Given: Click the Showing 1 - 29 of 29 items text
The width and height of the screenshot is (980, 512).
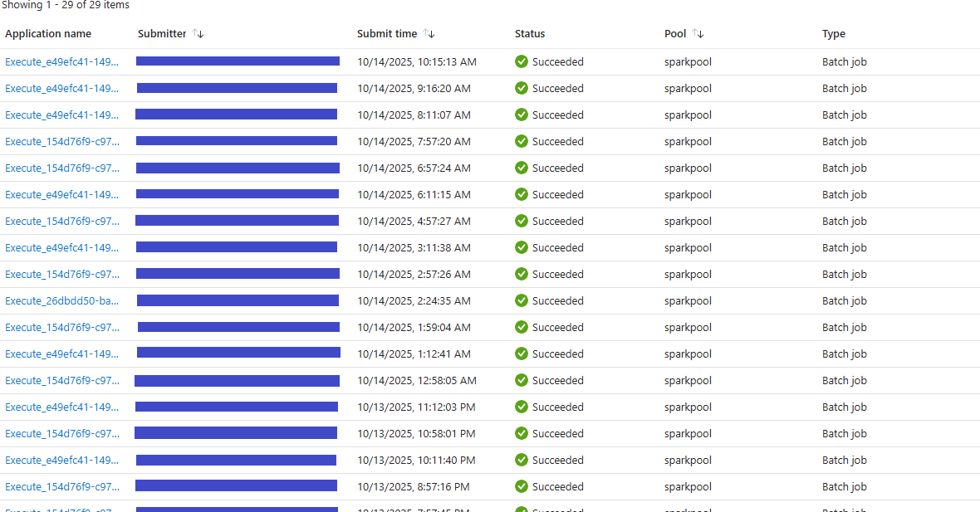Looking at the screenshot, I should click(65, 5).
